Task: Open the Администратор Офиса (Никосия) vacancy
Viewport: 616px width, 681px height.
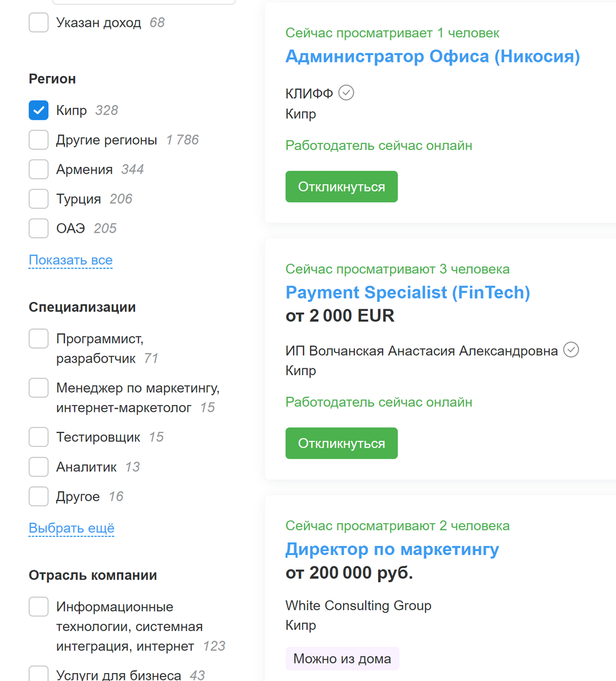Action: [432, 57]
